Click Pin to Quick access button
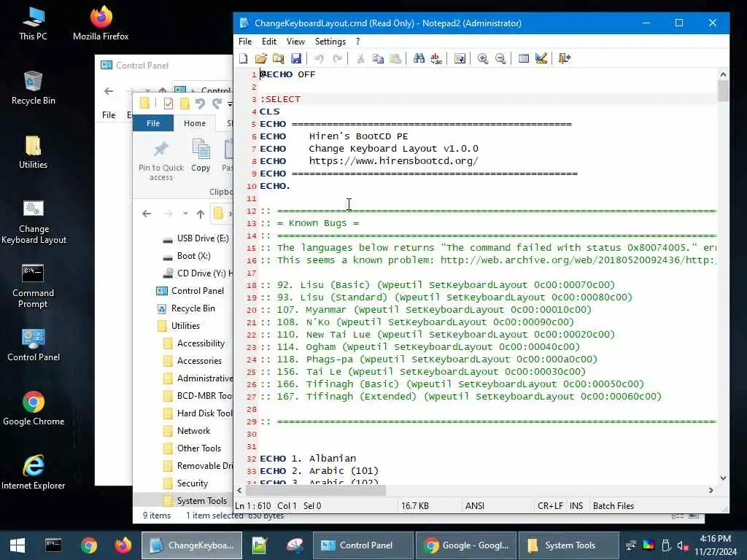This screenshot has height=560, width=747. tap(161, 160)
